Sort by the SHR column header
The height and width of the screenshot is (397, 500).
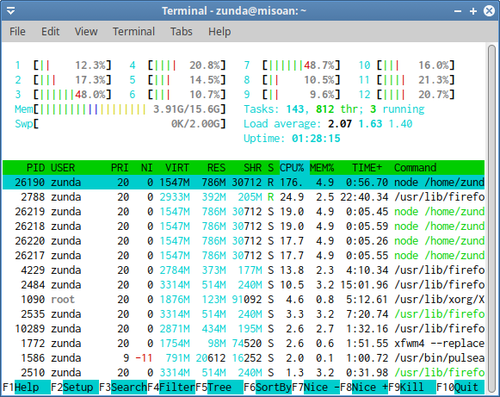252,167
